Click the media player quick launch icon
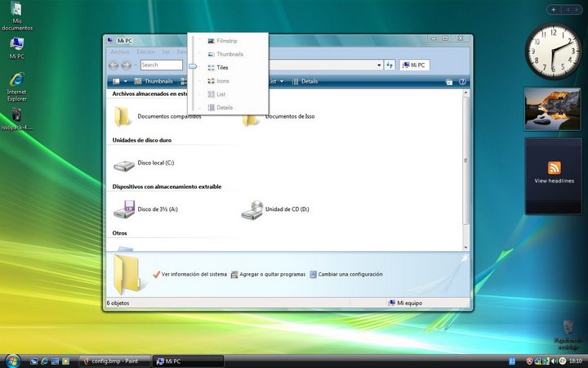 [x=65, y=361]
